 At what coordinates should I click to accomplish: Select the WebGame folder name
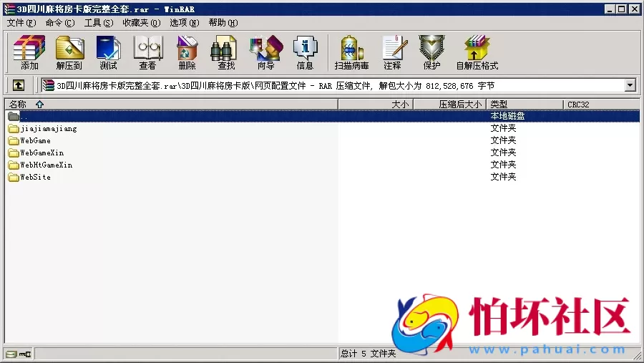[35, 140]
